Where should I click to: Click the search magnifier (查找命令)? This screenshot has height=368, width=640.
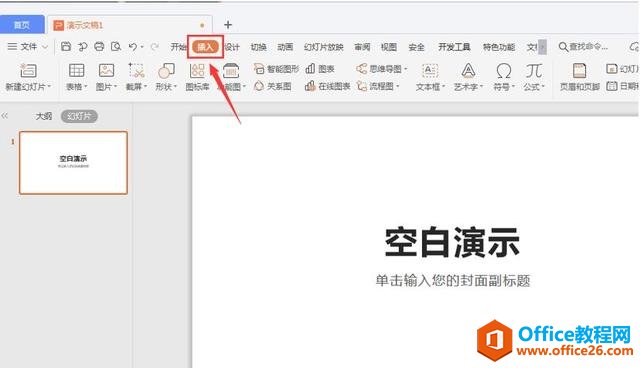click(x=563, y=47)
